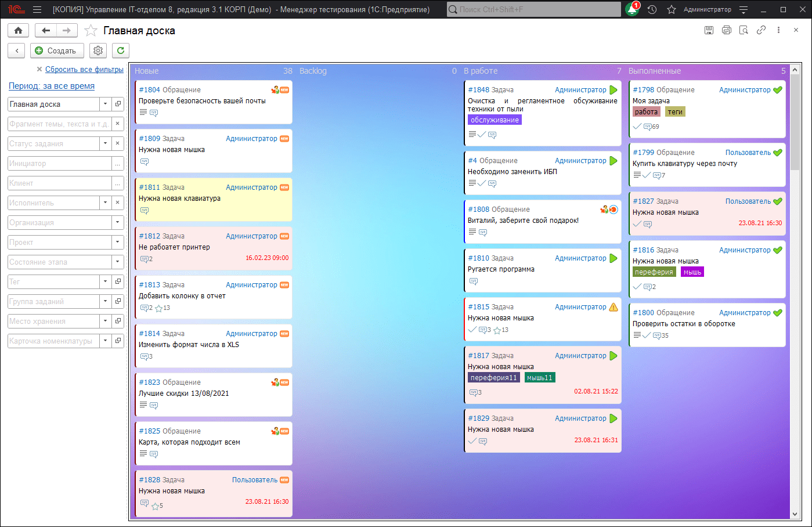Expand the Проект dropdown arrow
Image resolution: width=812 pixels, height=527 pixels.
pos(118,243)
